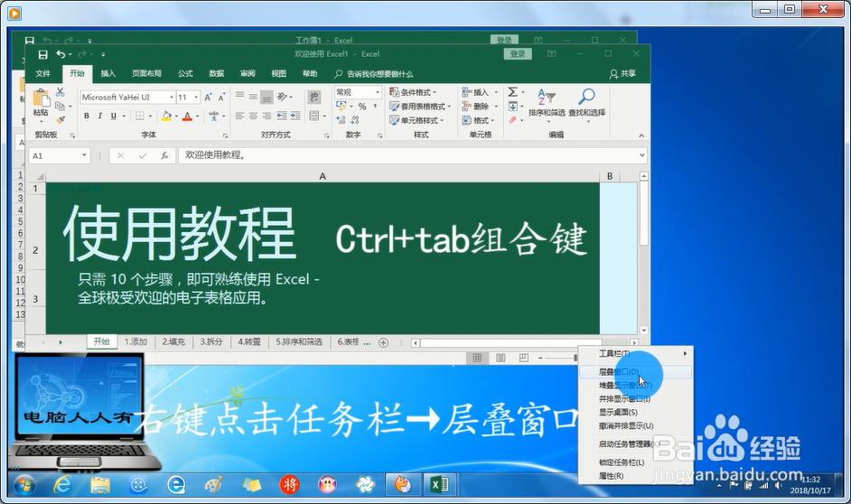Click the Decrease Indent icon
Screen dimensions: 851x504
(282, 117)
